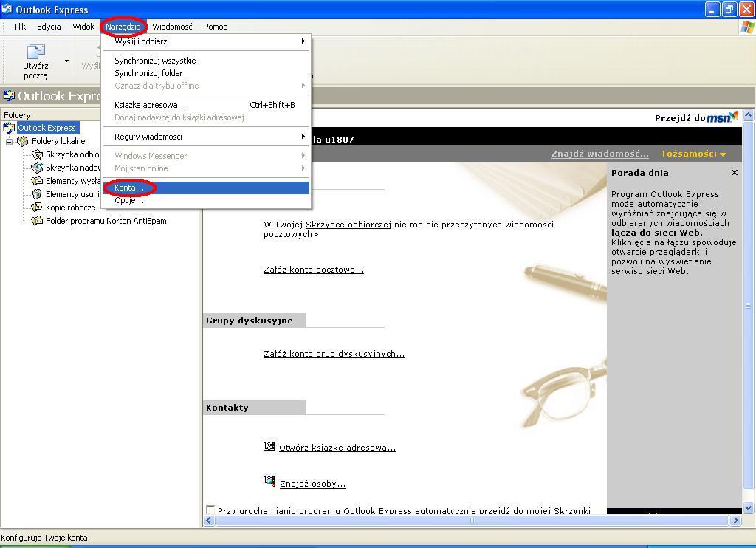Open the Utwórz pocztę dropdown arrow
Screen dimensions: 756x548
pos(66,61)
